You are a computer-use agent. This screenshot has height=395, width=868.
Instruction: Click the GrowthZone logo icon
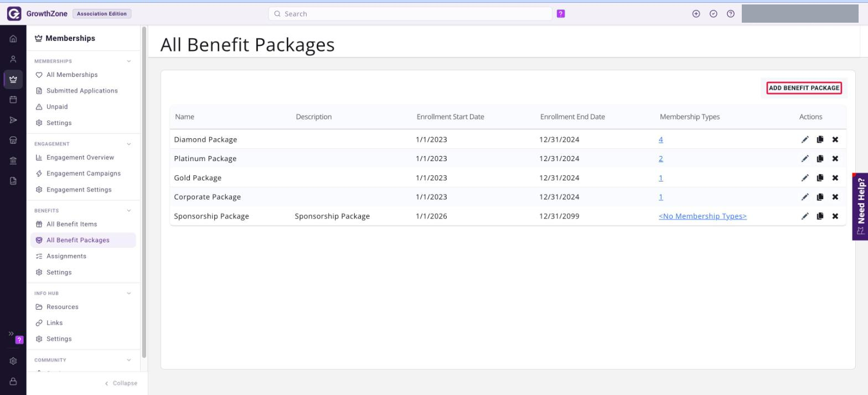[14, 14]
